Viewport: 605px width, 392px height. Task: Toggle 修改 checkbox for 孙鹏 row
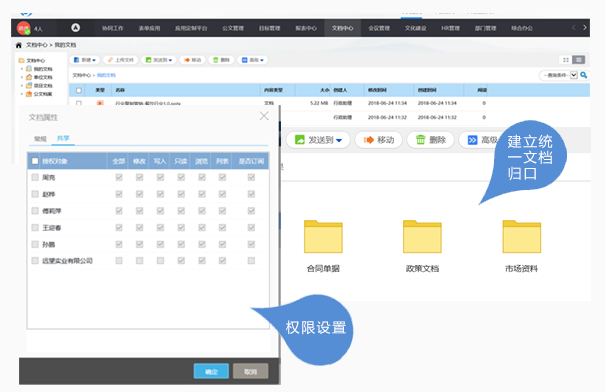click(139, 244)
